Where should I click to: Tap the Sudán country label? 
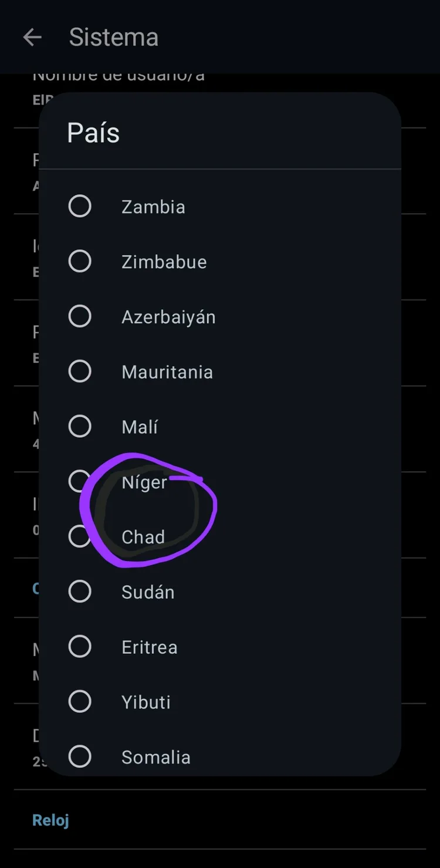148,592
